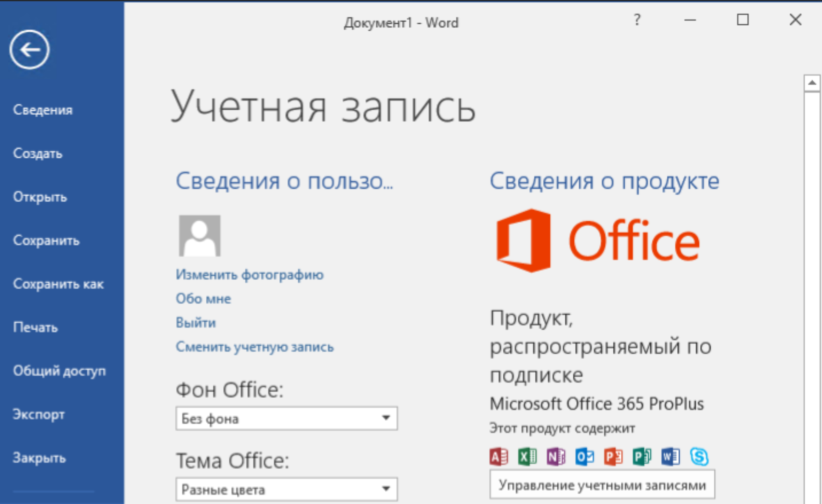
Task: Click the back arrow circle icon
Action: pyautogui.click(x=29, y=50)
